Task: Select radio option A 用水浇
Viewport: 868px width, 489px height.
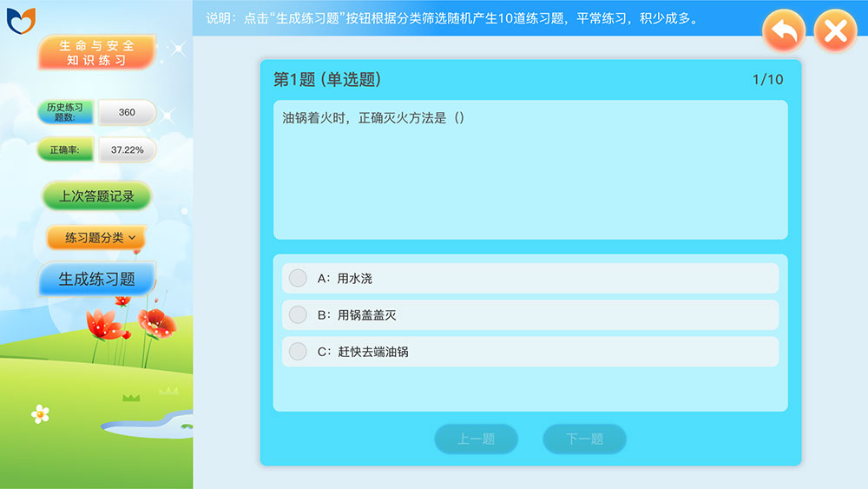Action: [298, 278]
